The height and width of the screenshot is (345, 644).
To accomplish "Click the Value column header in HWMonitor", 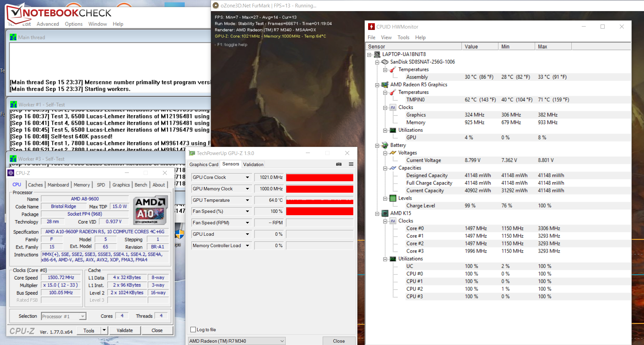I will 480,46.
